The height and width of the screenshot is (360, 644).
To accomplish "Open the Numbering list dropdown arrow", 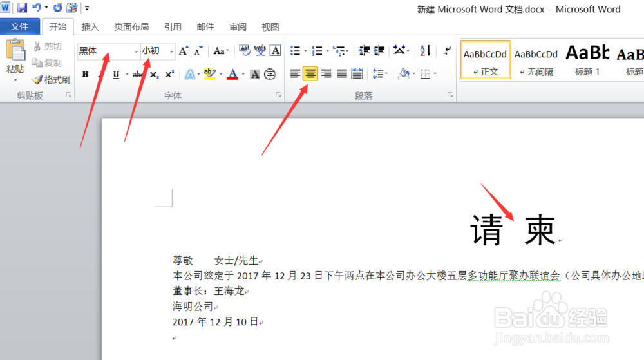I will [327, 51].
